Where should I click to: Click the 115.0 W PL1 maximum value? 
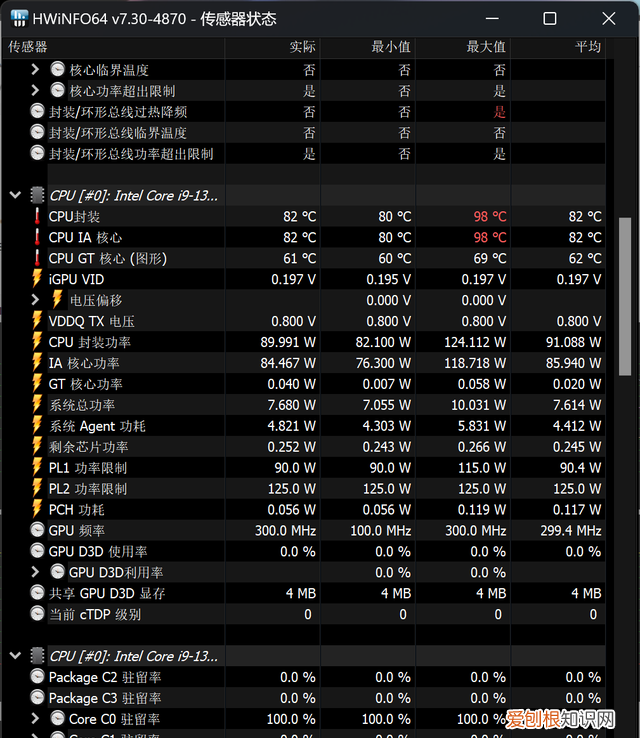(x=482, y=468)
